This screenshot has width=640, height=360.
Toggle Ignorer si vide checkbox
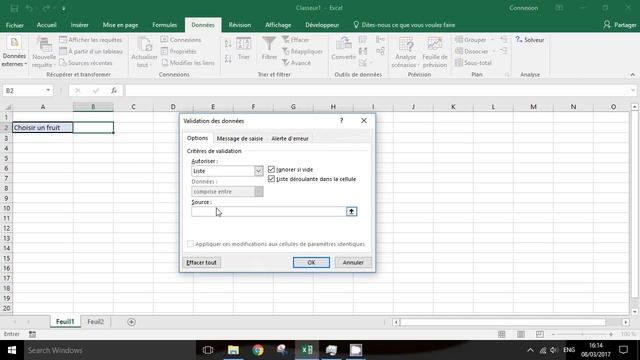271,169
